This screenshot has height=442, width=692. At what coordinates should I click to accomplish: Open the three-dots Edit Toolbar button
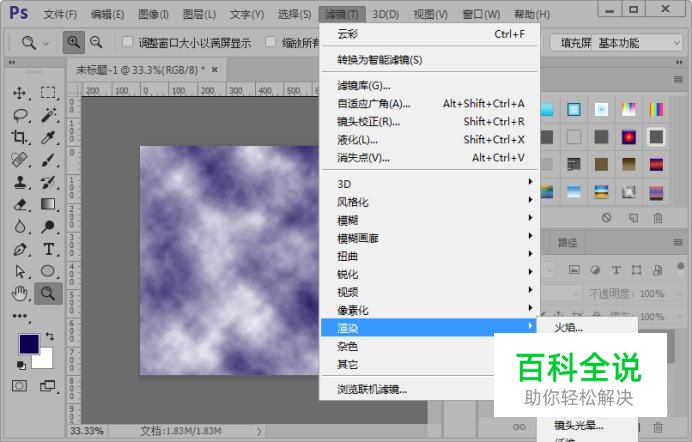click(x=19, y=316)
